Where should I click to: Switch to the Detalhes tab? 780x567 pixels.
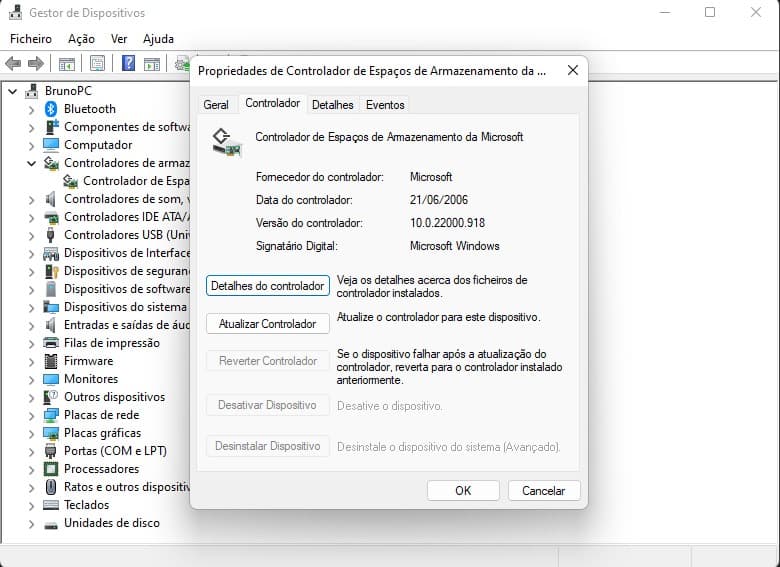(332, 105)
